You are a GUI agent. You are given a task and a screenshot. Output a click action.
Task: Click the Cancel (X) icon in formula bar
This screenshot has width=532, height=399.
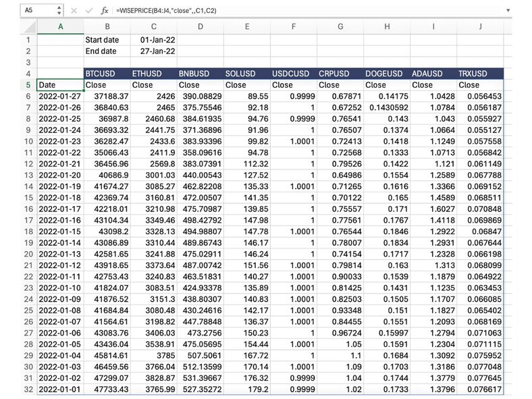coord(74,11)
